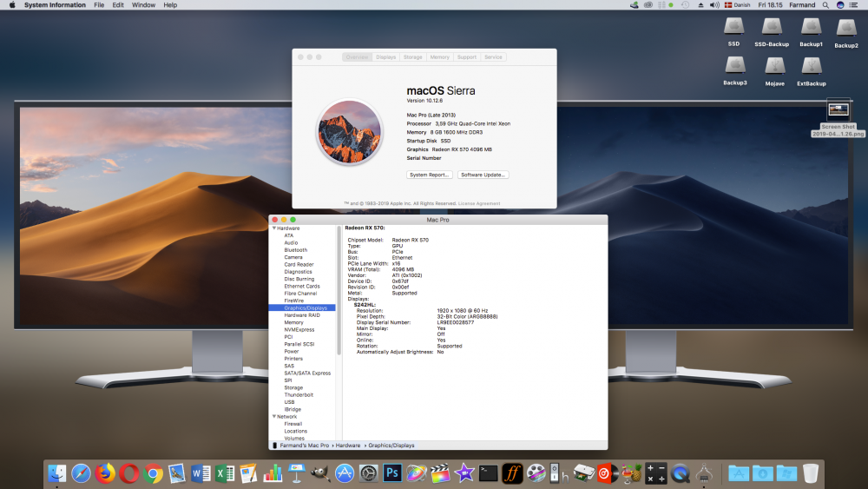Open Terminal from the dock
The height and width of the screenshot is (489, 868).
(488, 473)
